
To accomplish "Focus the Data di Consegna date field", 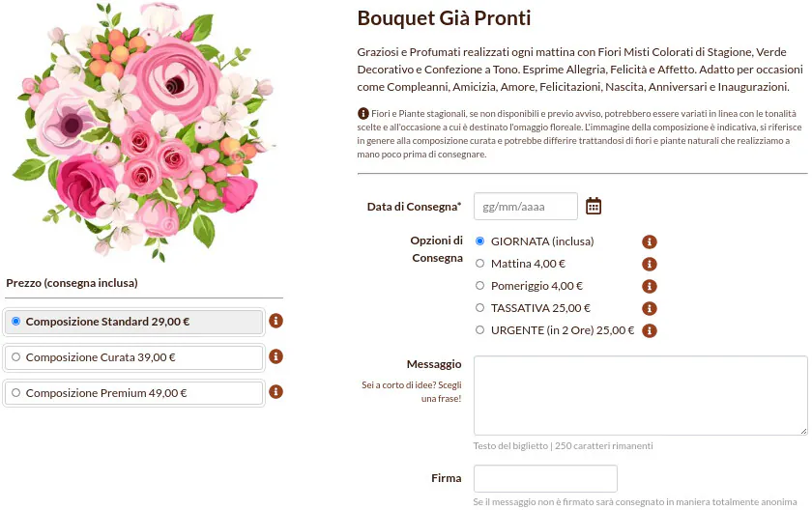I will click(x=525, y=207).
